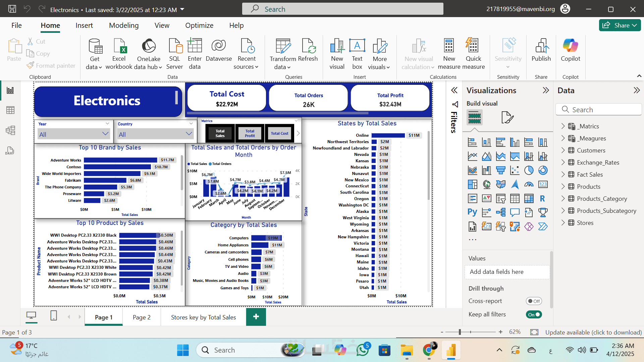Expand the _Matrics table
The width and height of the screenshot is (644, 362).
[x=563, y=126]
